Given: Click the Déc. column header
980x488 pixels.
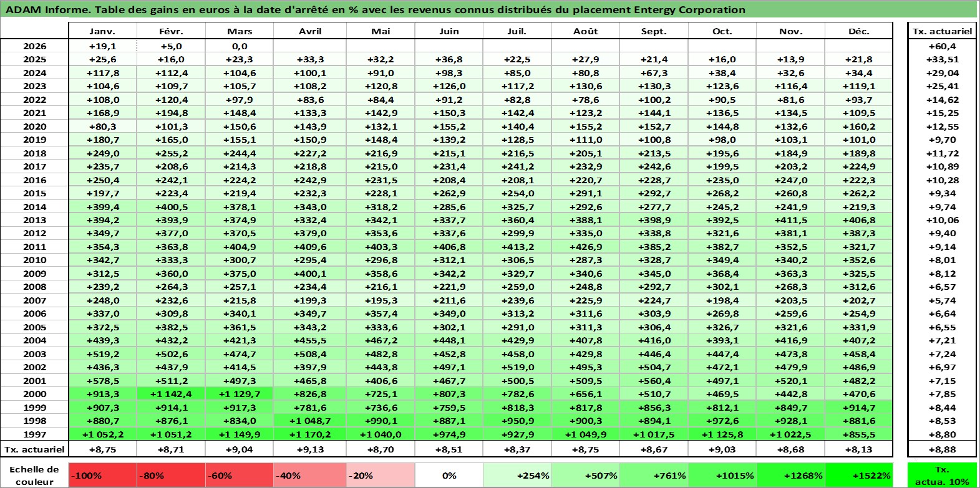Looking at the screenshot, I should [858, 31].
